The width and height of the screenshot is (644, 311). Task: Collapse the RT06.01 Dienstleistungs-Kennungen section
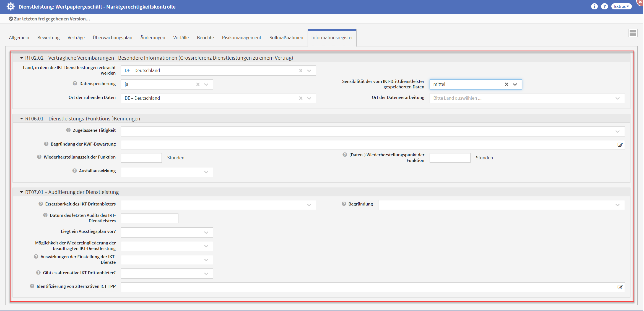point(22,118)
